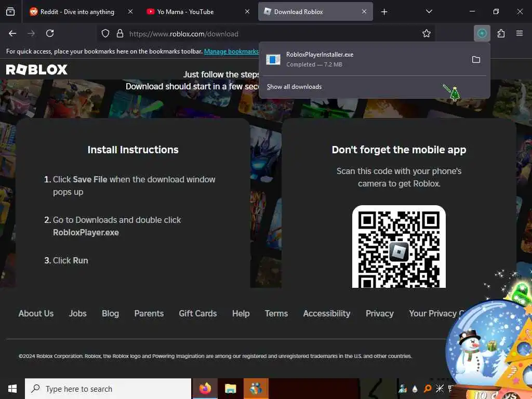Open the Messenger people taskbar app
Screen dimensions: 532x399
[256, 389]
